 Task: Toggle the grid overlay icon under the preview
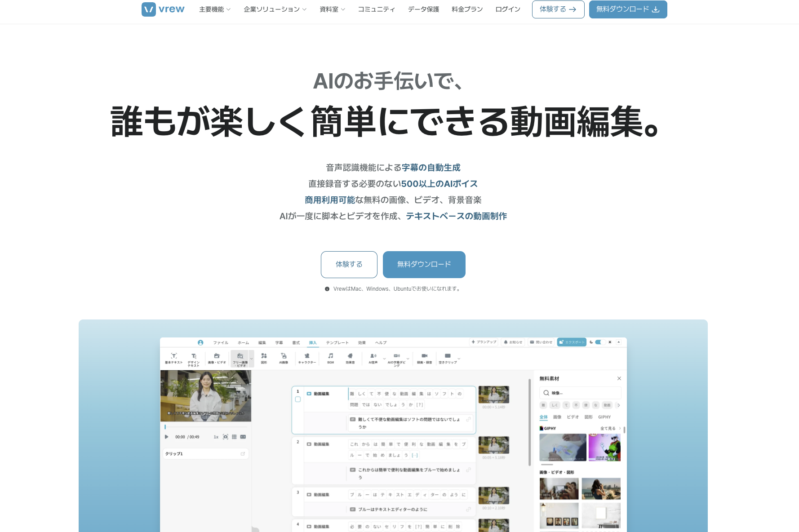[x=234, y=437]
